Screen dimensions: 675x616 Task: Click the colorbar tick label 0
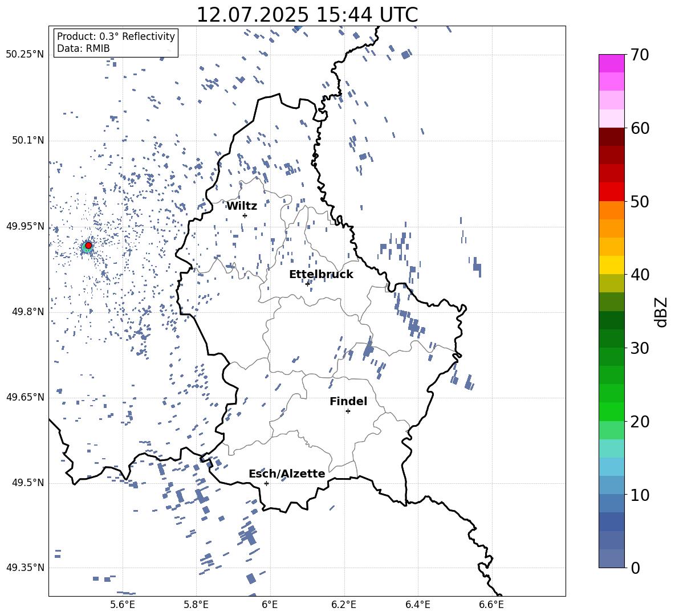click(635, 568)
